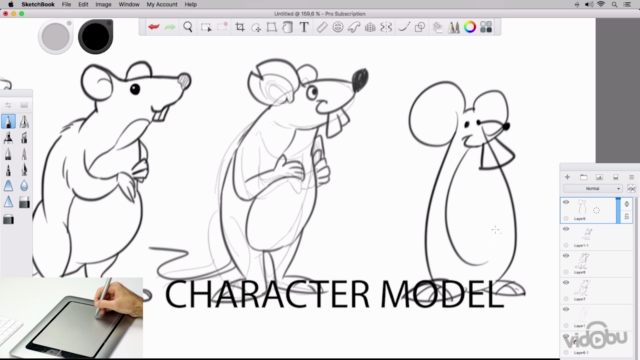
Task: Toggle the Layer Editor panel icon
Action: pos(438,27)
